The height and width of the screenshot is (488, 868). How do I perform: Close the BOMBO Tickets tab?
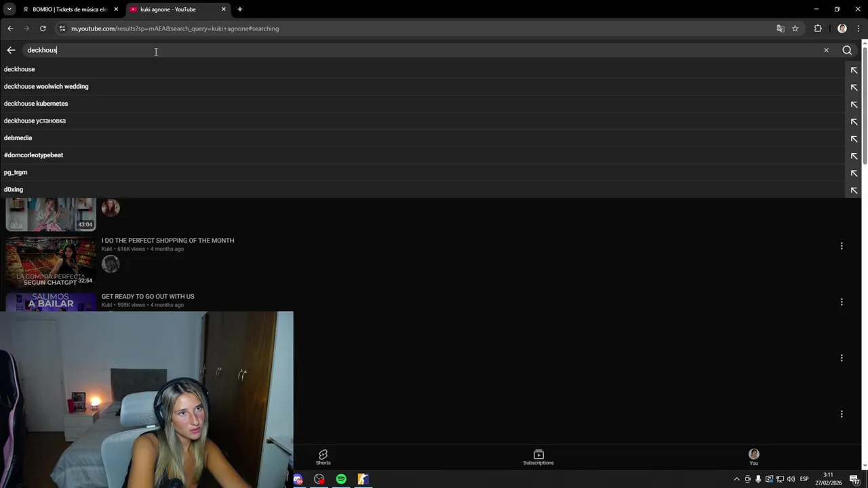[x=116, y=9]
